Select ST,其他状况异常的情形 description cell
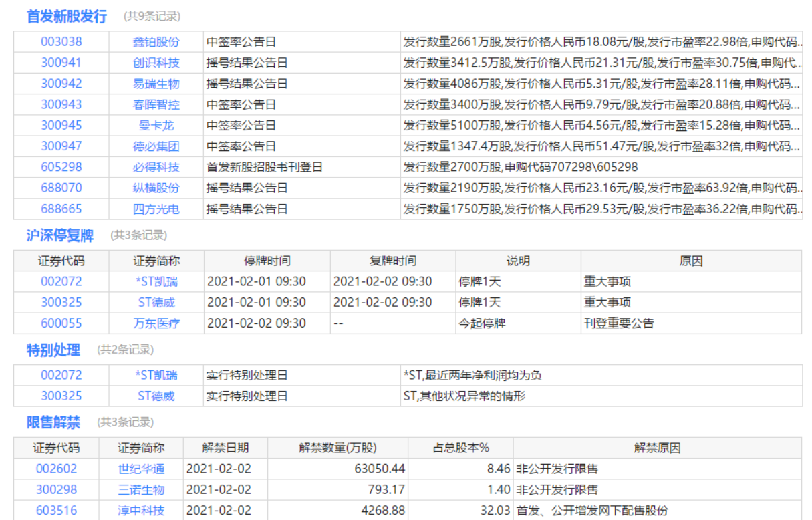 coord(601,396)
